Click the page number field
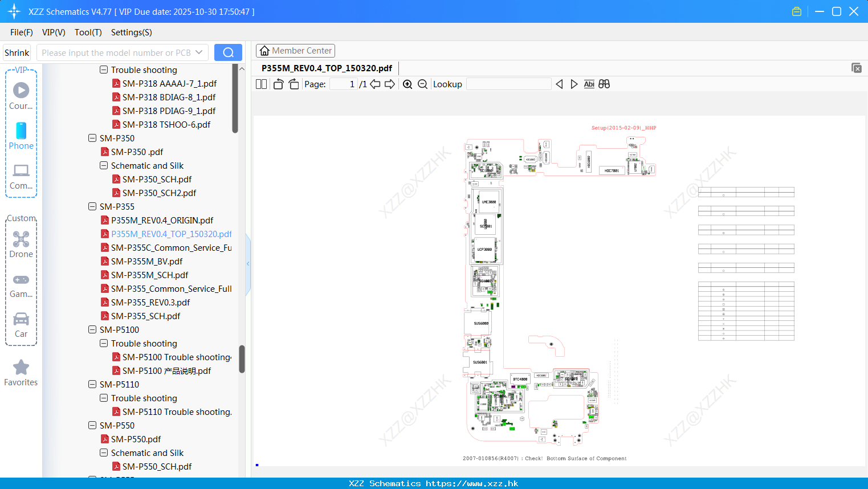This screenshot has width=868, height=489. point(344,84)
